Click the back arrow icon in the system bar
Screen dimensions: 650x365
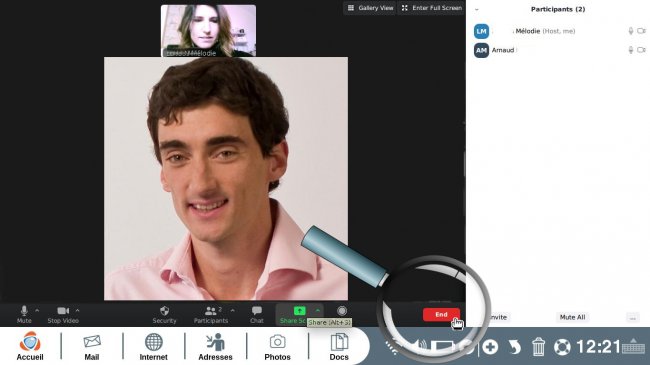point(514,347)
